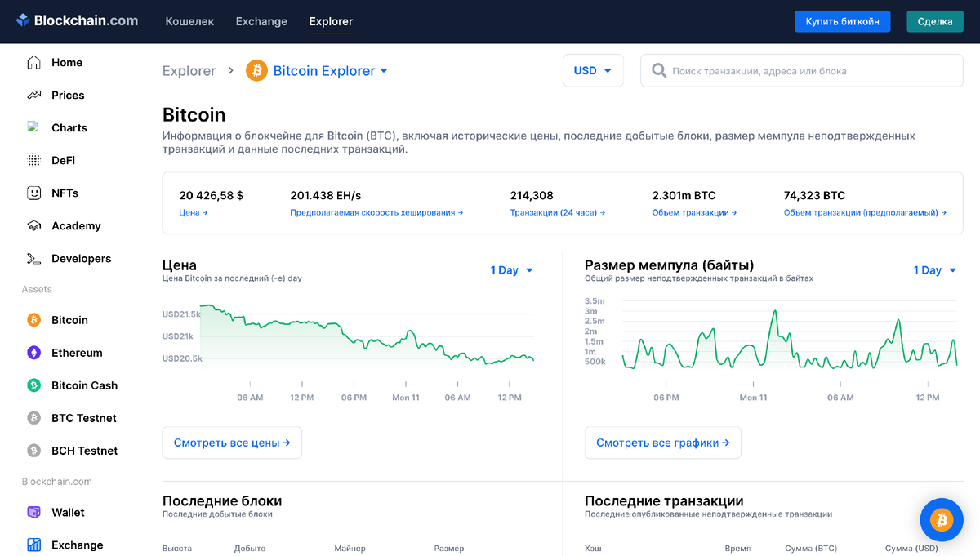Screen dimensions: 980x556
Task: Click the Смотреть все графики button
Action: pos(662,443)
